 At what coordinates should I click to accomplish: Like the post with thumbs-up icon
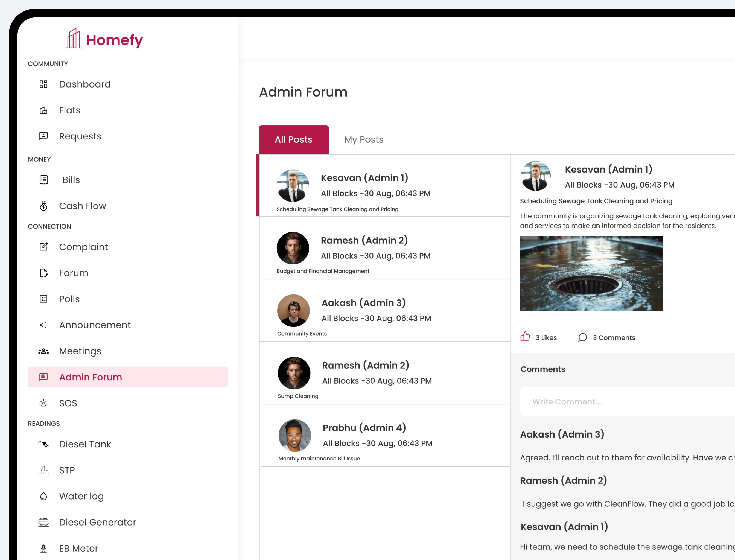[x=525, y=336]
